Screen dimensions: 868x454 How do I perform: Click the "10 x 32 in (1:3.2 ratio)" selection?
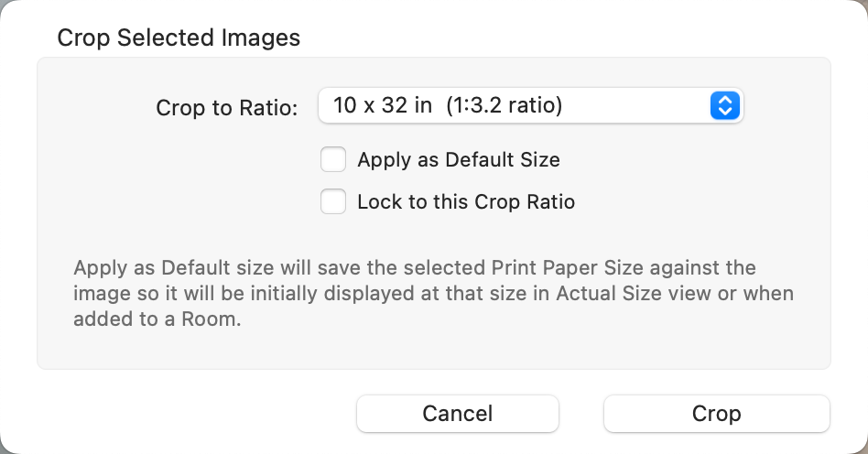click(448, 106)
